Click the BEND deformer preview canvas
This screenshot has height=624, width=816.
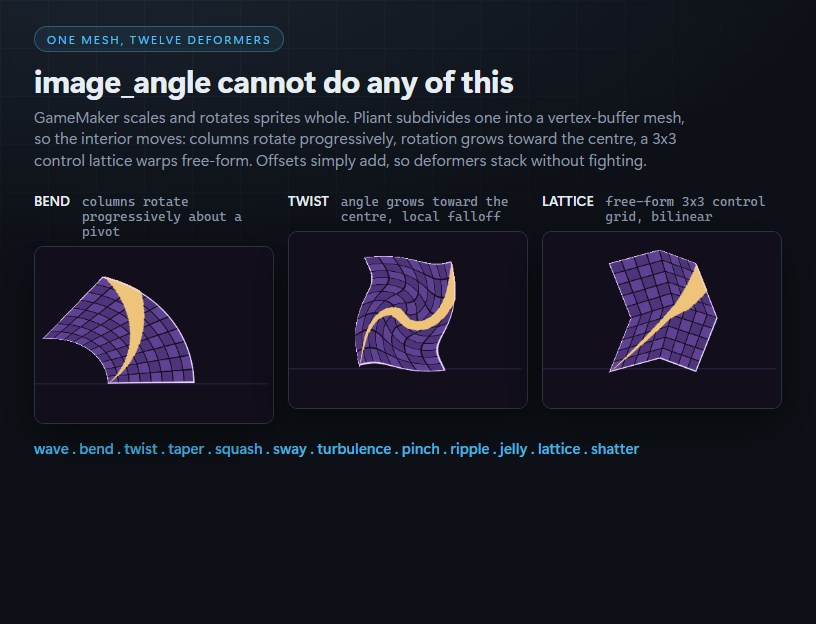[154, 335]
